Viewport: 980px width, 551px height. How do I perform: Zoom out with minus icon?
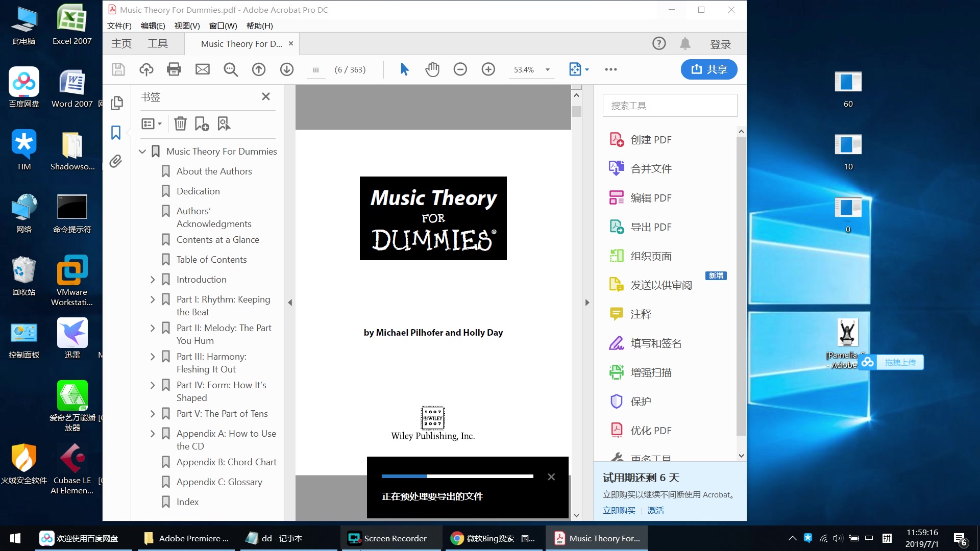click(460, 69)
